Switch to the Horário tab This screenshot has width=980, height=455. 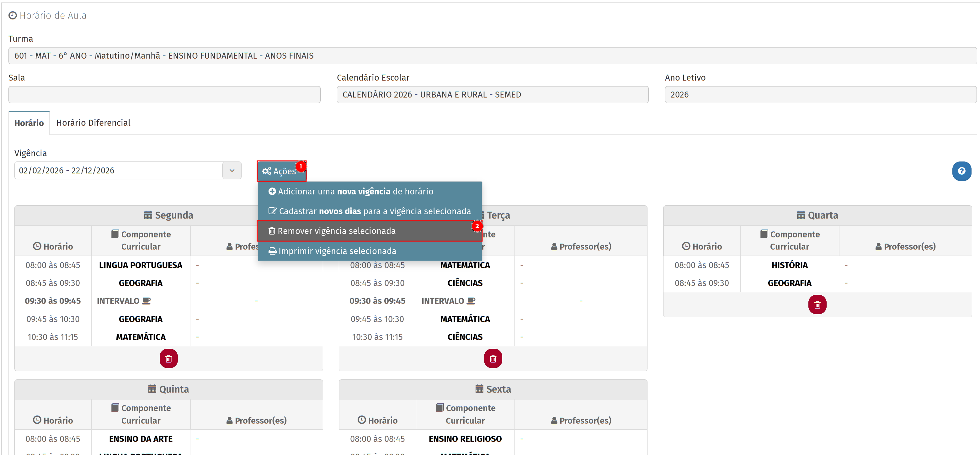pos(29,123)
